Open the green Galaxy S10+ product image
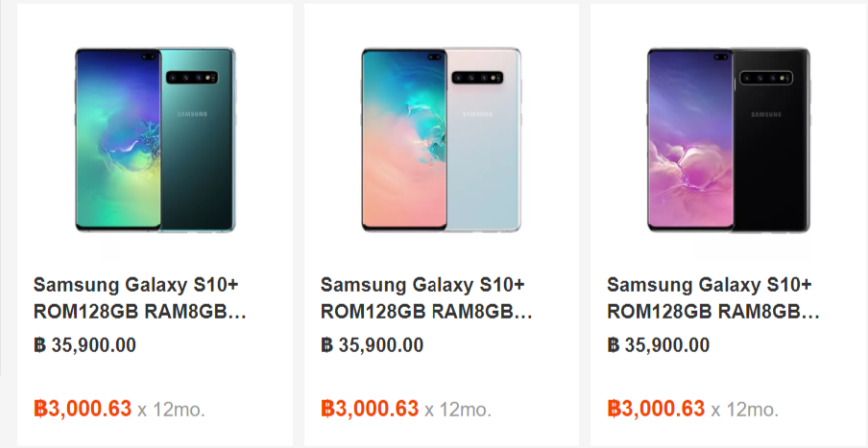868x448 pixels. (x=155, y=140)
